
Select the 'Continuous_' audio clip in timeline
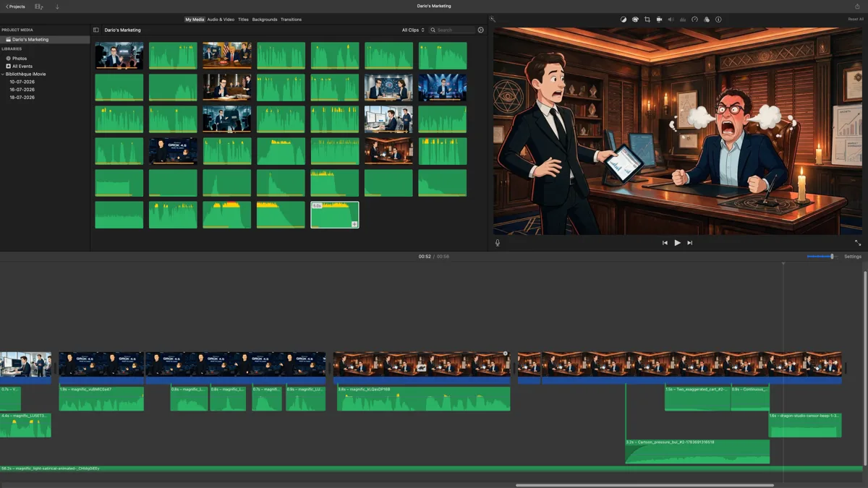coord(750,398)
